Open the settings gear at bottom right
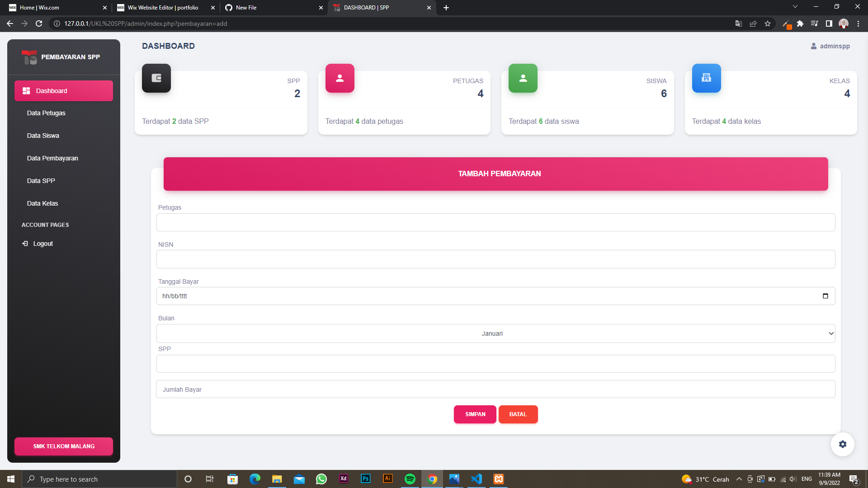Screen dimensions: 868x488 click(843, 444)
